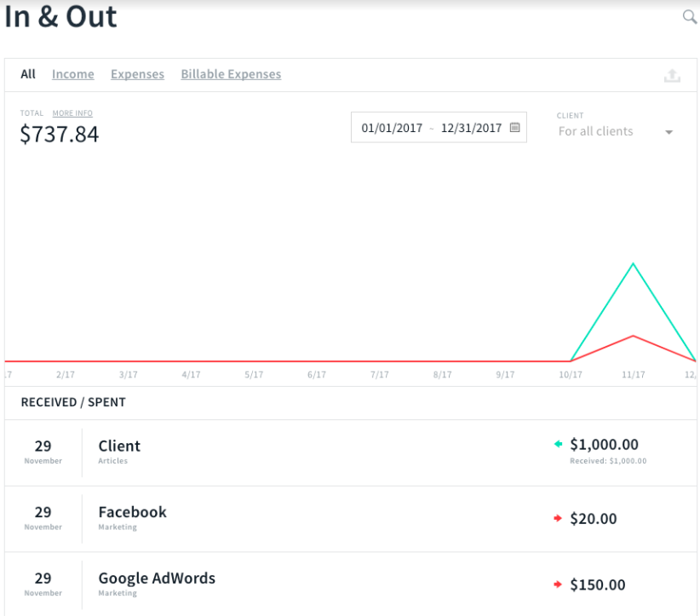Click the client dropdown arrow
Screen dimensions: 700x616
tap(668, 132)
